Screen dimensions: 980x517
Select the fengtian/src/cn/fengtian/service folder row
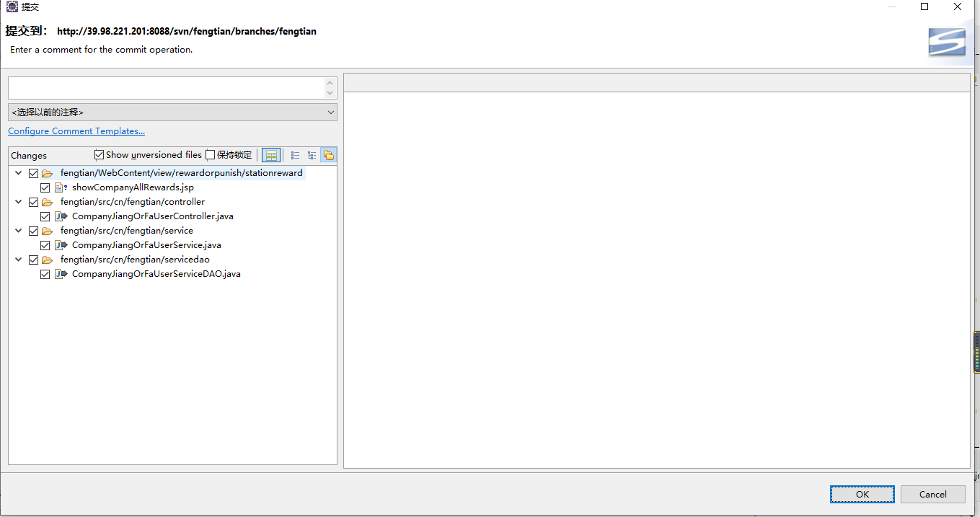[126, 231]
